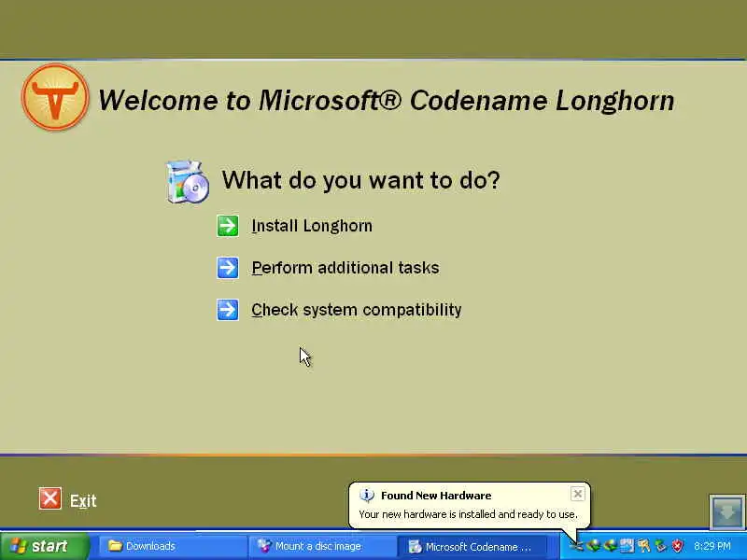
Task: Activate the Microsoft Codename taskbar button
Action: point(472,547)
